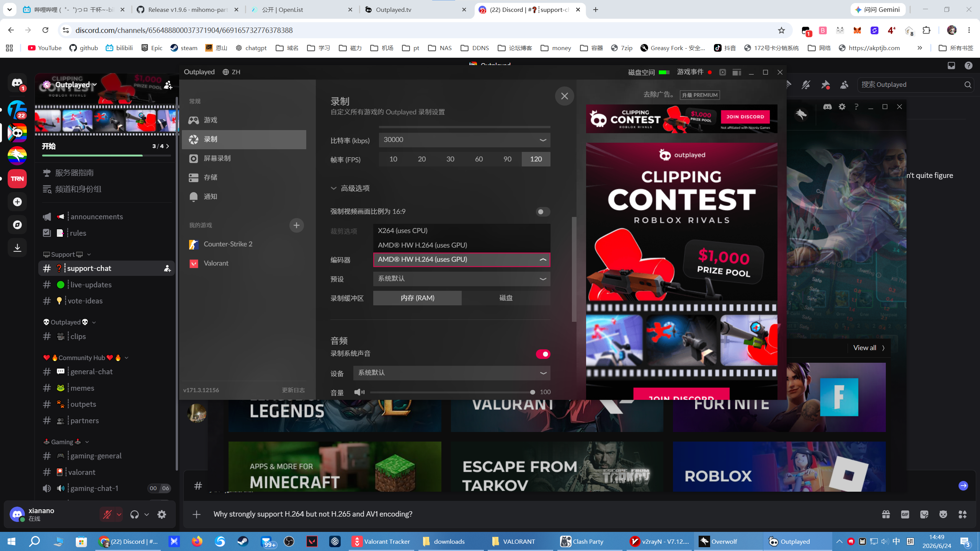
Task: Click the Add a Server plus icon in Discord
Action: point(17,202)
